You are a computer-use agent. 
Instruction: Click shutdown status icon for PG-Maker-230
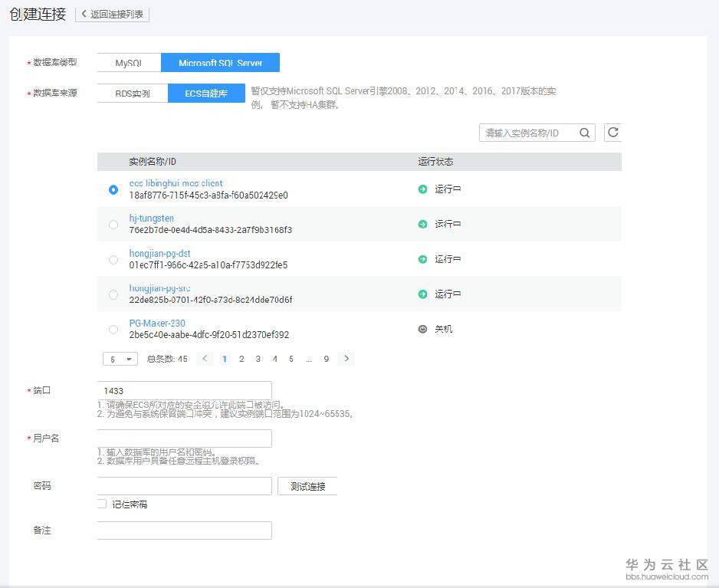point(422,329)
